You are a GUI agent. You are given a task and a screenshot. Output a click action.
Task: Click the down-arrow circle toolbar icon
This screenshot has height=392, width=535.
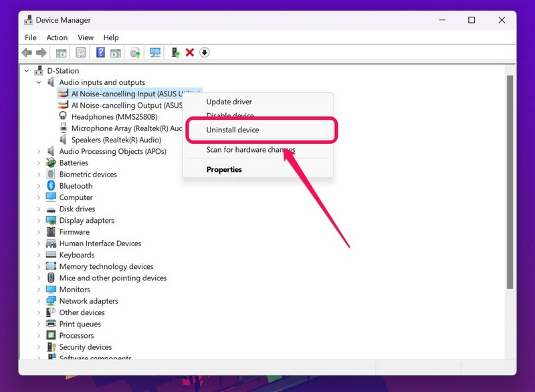205,53
